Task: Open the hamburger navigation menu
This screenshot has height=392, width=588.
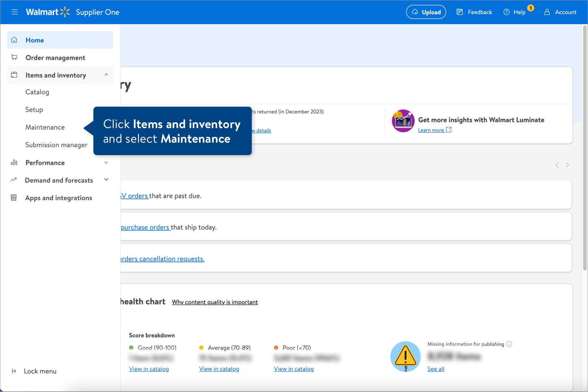Action: (x=15, y=12)
